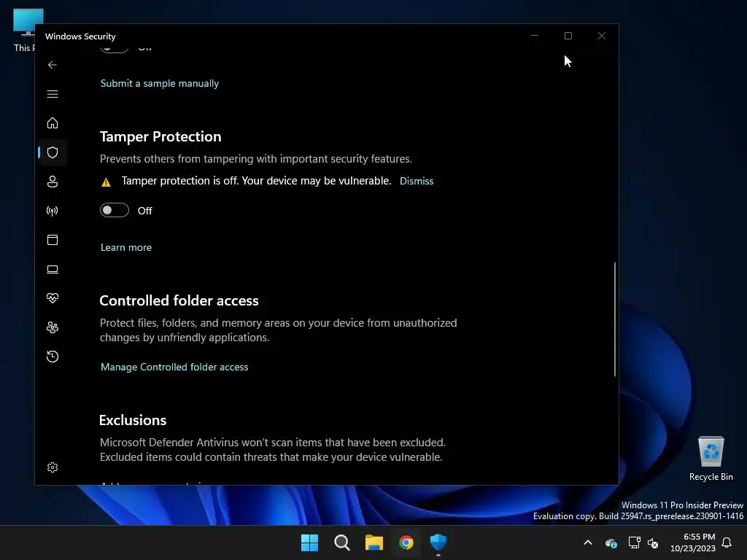Image resolution: width=747 pixels, height=560 pixels.
Task: Open the Windows Start menu
Action: [x=309, y=542]
